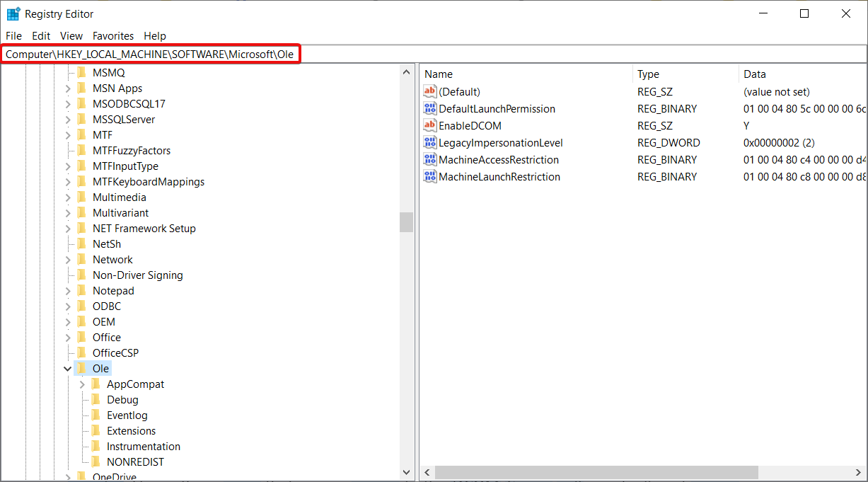868x482 pixels.
Task: Click the MSN Apps folder icon
Action: tap(81, 88)
